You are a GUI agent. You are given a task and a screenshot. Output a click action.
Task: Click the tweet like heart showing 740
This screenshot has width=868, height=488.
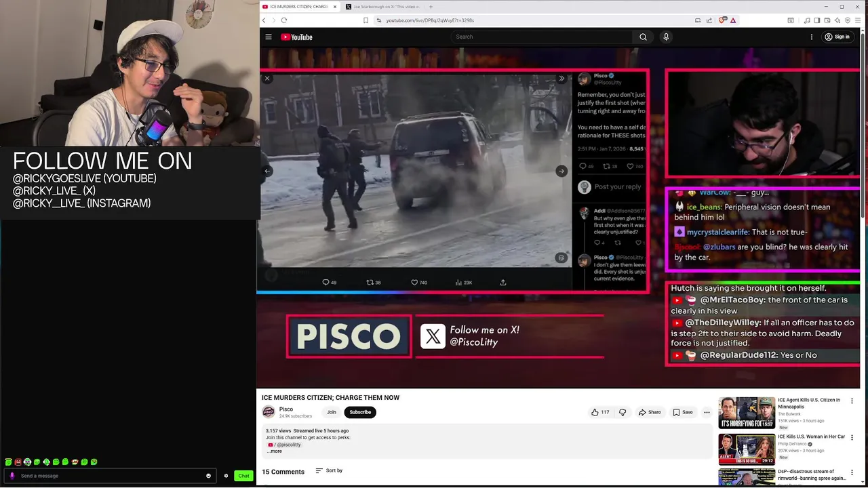(419, 282)
